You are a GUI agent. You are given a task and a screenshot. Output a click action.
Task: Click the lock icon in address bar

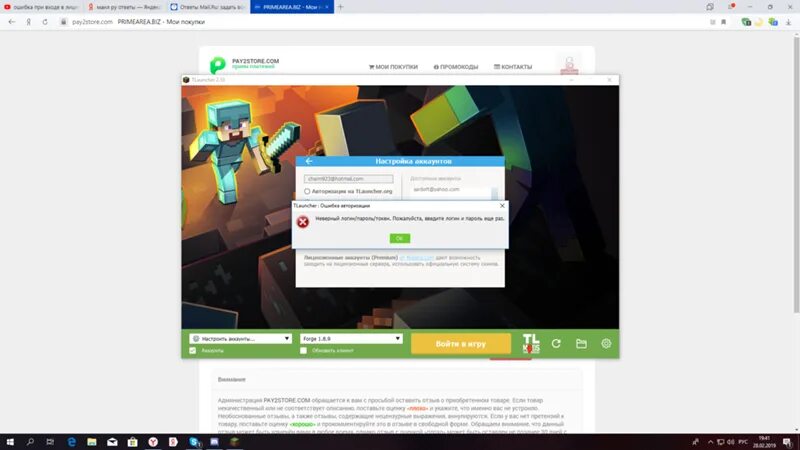63,22
